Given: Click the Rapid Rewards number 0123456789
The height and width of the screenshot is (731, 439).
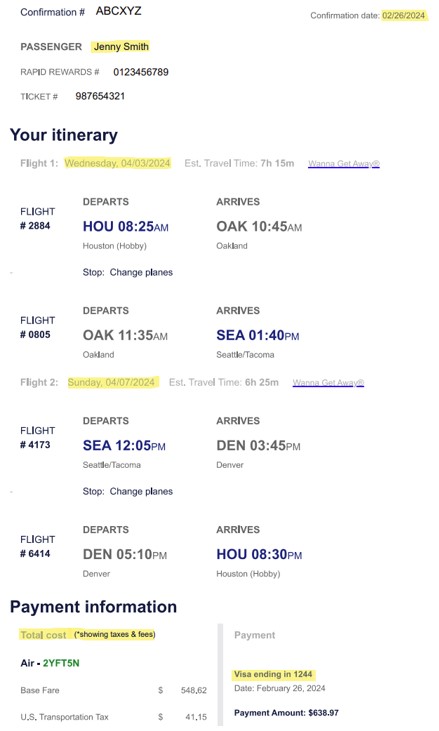Looking at the screenshot, I should [141, 72].
